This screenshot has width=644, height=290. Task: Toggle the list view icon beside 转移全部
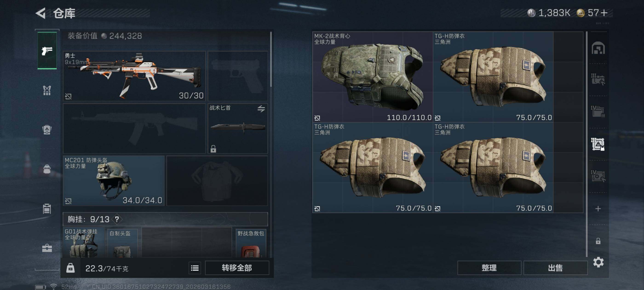pos(195,268)
